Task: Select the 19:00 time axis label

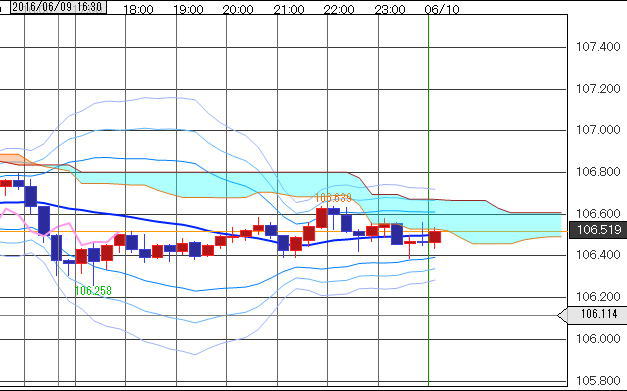Action: [x=188, y=10]
